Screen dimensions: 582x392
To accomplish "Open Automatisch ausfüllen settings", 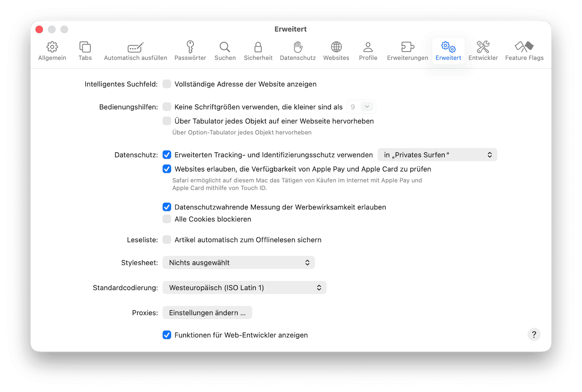I will coord(136,48).
